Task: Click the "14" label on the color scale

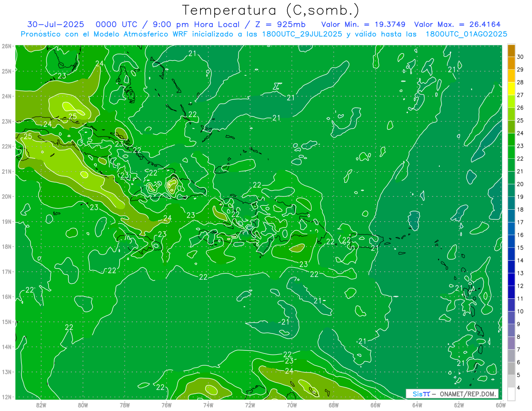Action: 520,260
